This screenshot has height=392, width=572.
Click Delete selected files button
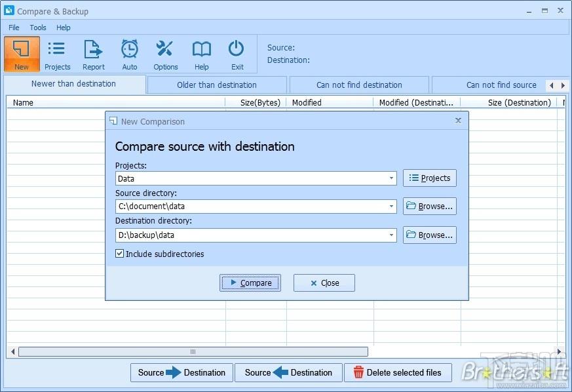pyautogui.click(x=398, y=372)
